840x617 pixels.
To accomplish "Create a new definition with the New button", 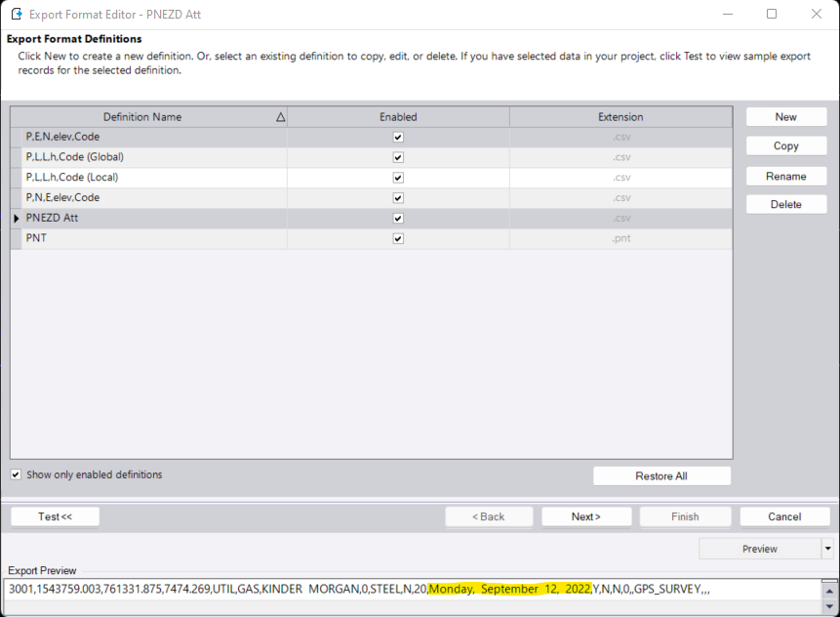I will coord(785,115).
